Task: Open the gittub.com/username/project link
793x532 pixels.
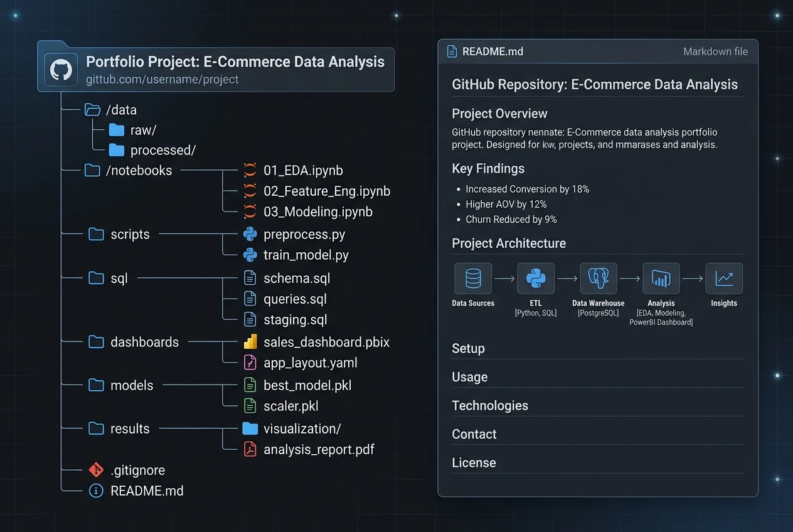Action: click(x=162, y=80)
